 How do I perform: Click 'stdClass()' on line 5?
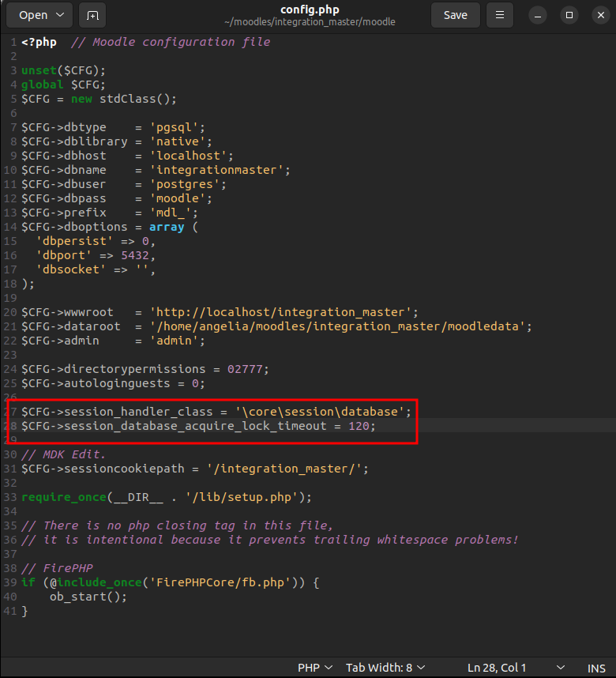[x=135, y=99]
